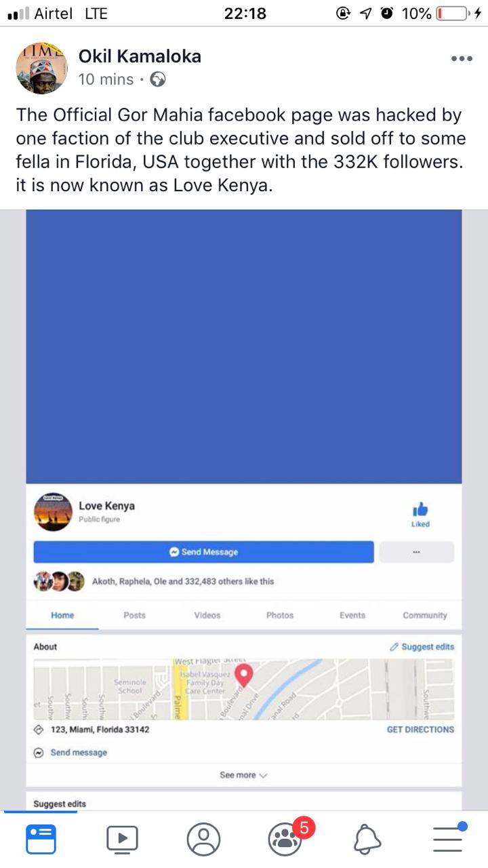Tap the Suggest edits pencil link
Viewport: 488px width, 868px height.
pyautogui.click(x=422, y=647)
